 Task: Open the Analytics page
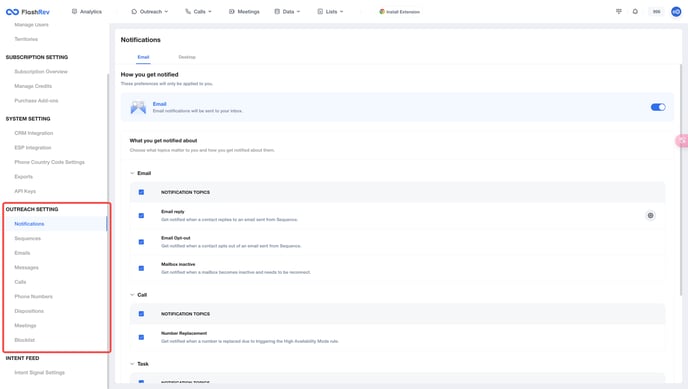[x=86, y=12]
